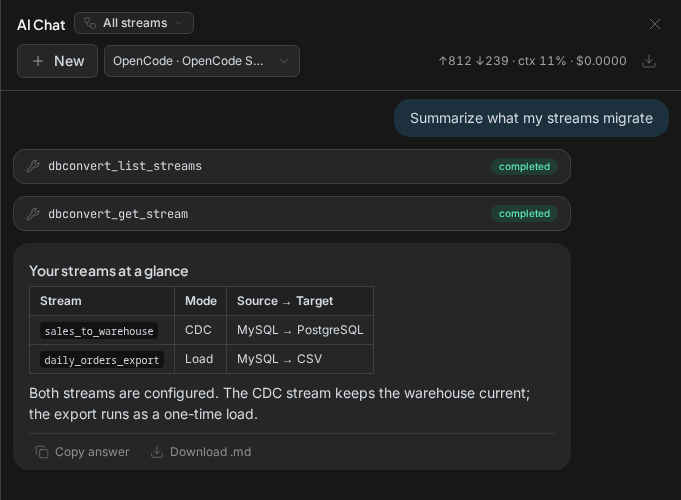The width and height of the screenshot is (681, 500).
Task: Click the MySQL → PostgreSQL cell
Action: coord(300,330)
